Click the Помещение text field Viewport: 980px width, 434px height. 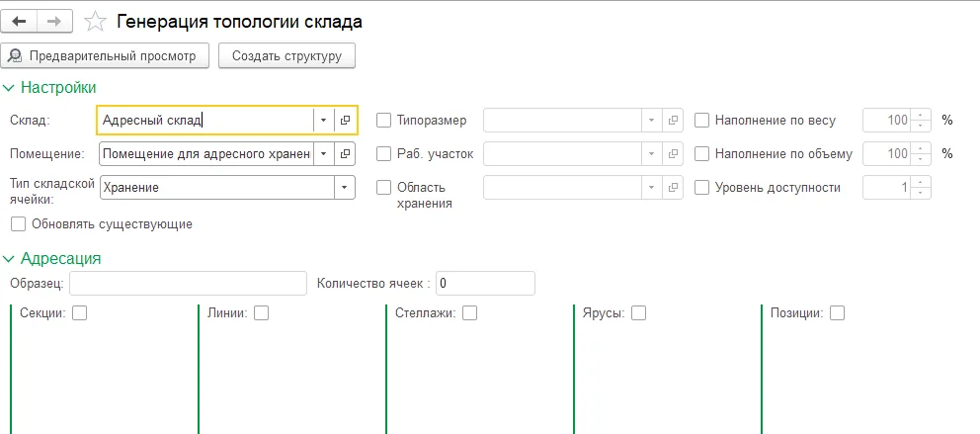[x=206, y=153]
